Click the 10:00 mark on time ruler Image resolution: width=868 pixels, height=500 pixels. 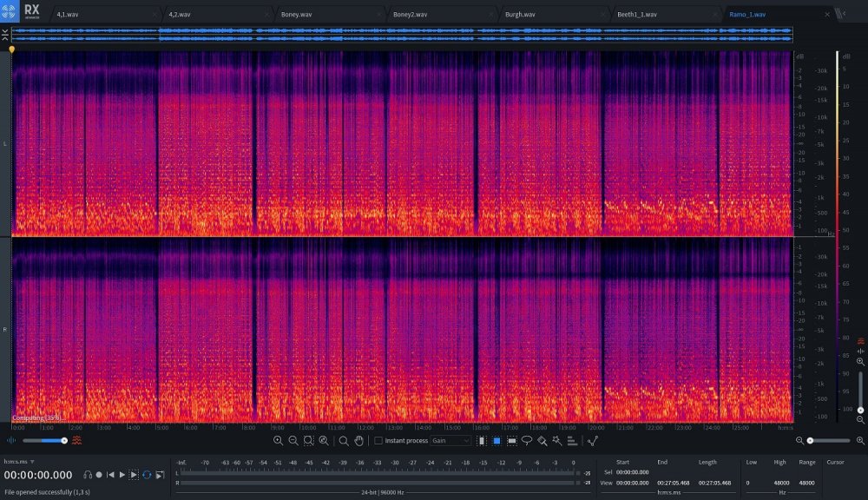(307, 427)
